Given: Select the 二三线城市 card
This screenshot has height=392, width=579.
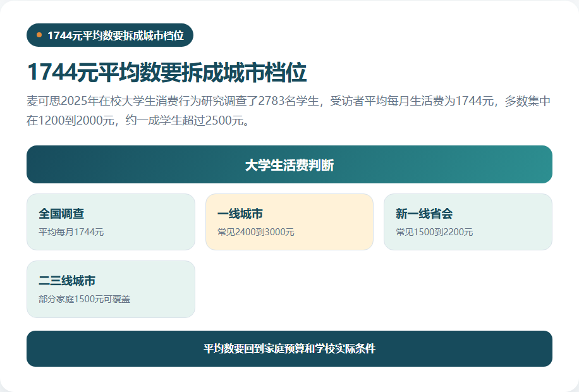Looking at the screenshot, I should pos(111,290).
